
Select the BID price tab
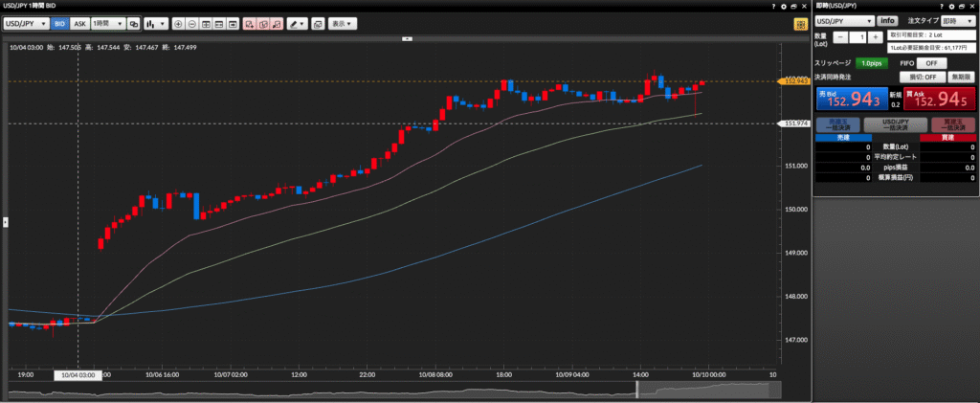[60, 22]
